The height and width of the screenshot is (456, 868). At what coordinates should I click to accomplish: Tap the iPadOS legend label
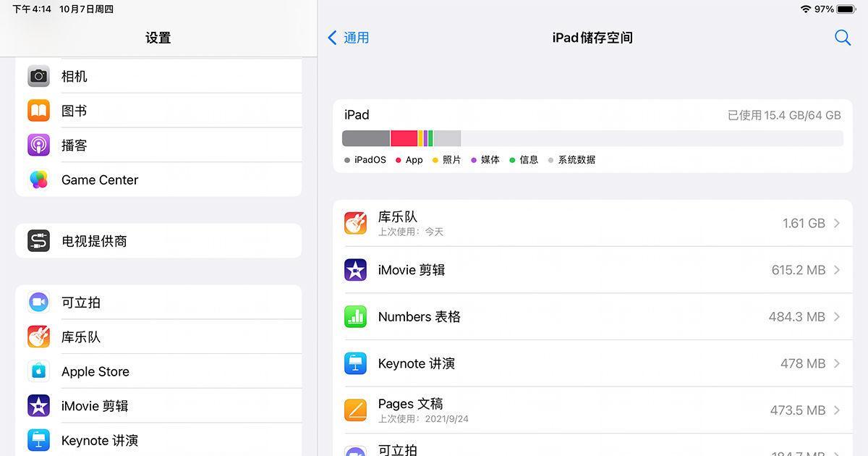[x=370, y=160]
